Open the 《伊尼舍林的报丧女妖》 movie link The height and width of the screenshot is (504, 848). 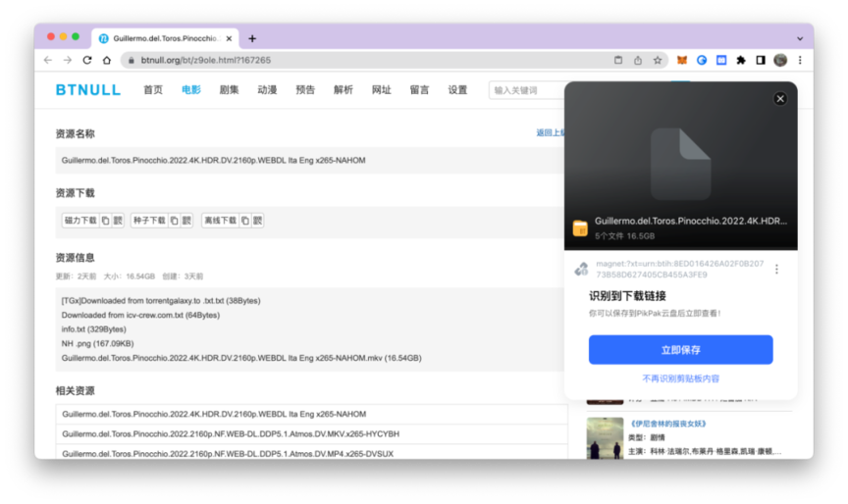pos(668,424)
